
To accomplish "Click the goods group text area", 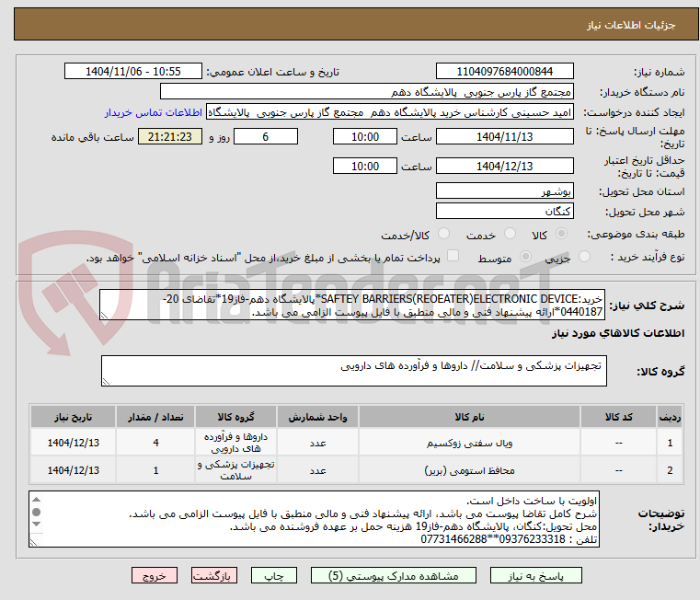I will (353, 371).
